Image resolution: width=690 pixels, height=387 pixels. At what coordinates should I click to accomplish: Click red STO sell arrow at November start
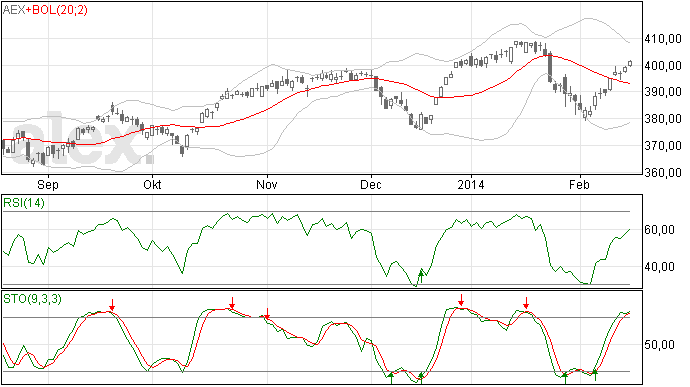click(x=267, y=313)
